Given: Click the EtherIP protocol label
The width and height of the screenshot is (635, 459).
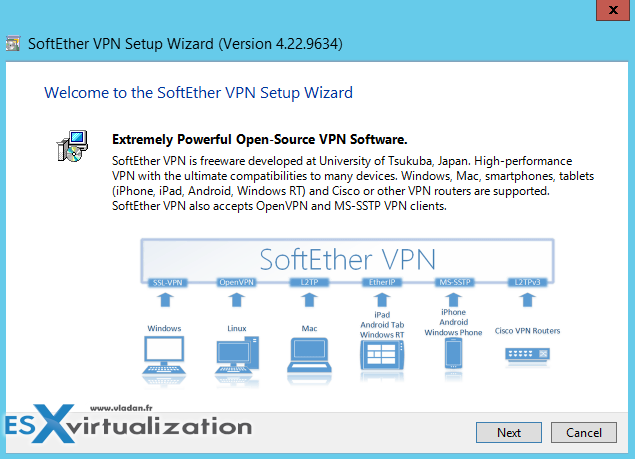Looking at the screenshot, I should (x=382, y=282).
